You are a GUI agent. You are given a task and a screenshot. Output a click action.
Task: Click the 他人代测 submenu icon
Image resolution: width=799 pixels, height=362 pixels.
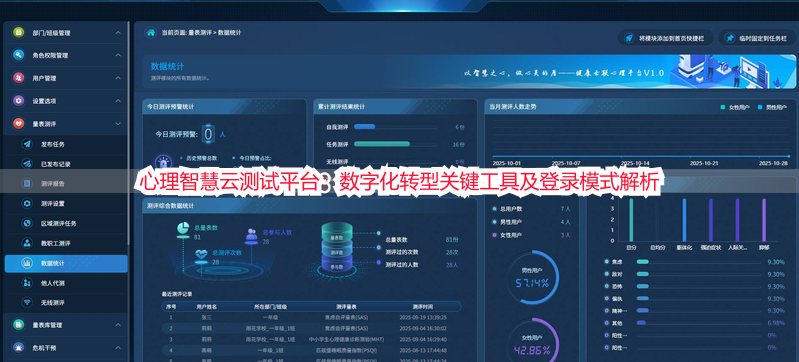(27, 283)
